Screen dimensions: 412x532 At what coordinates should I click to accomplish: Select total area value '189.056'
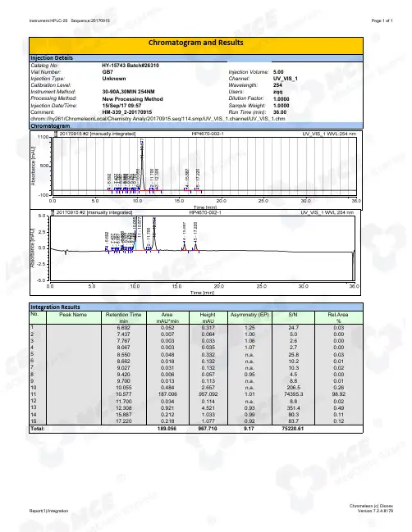[x=167, y=429]
